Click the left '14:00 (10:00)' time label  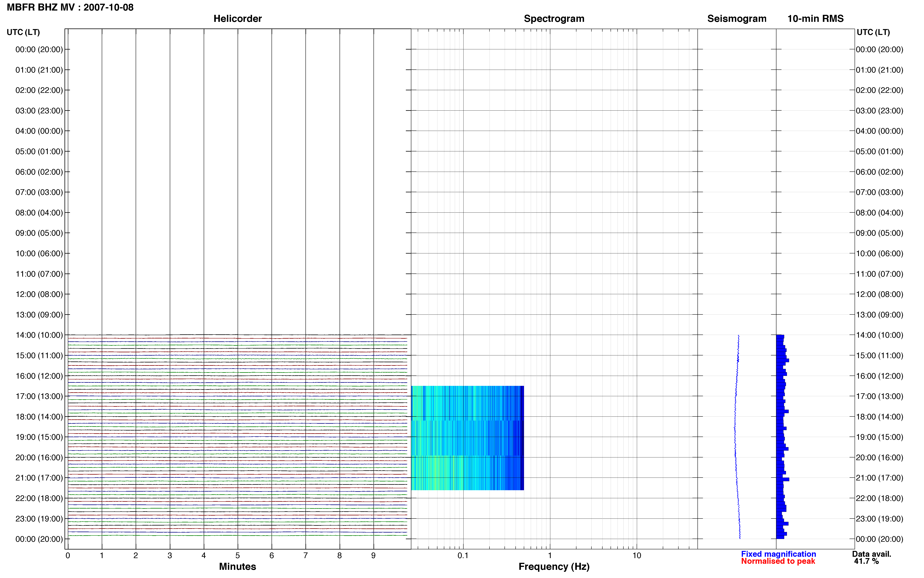[x=39, y=335]
